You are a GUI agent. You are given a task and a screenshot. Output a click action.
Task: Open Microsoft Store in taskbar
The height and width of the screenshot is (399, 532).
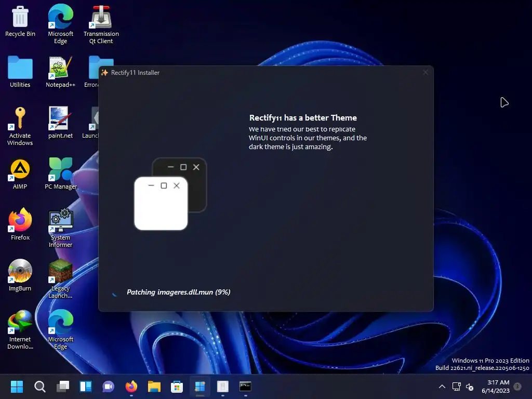[177, 387]
